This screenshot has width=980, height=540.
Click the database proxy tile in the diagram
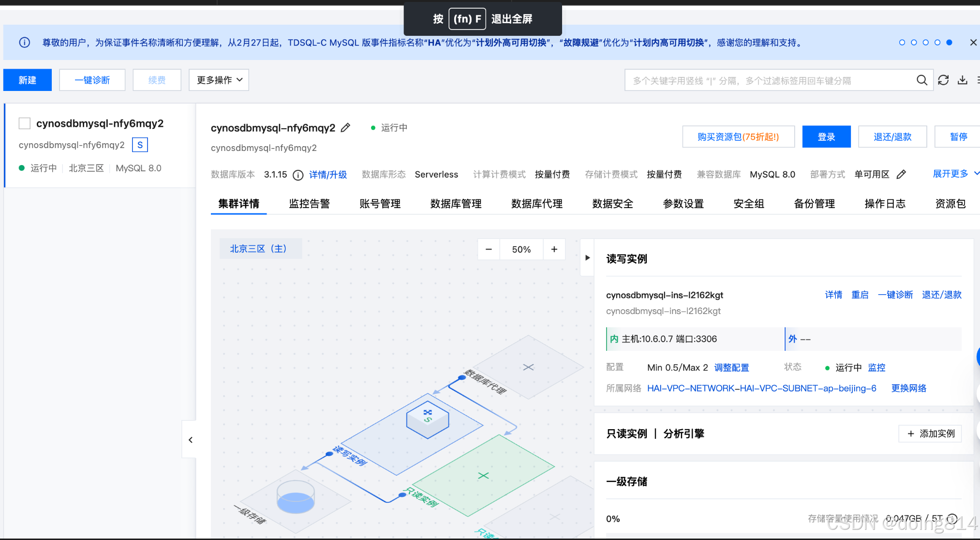point(528,367)
